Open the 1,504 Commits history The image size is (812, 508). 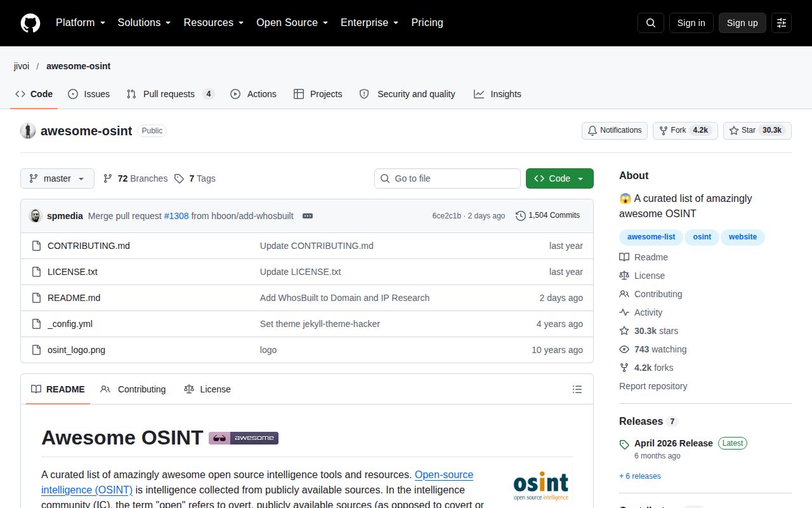pos(548,215)
